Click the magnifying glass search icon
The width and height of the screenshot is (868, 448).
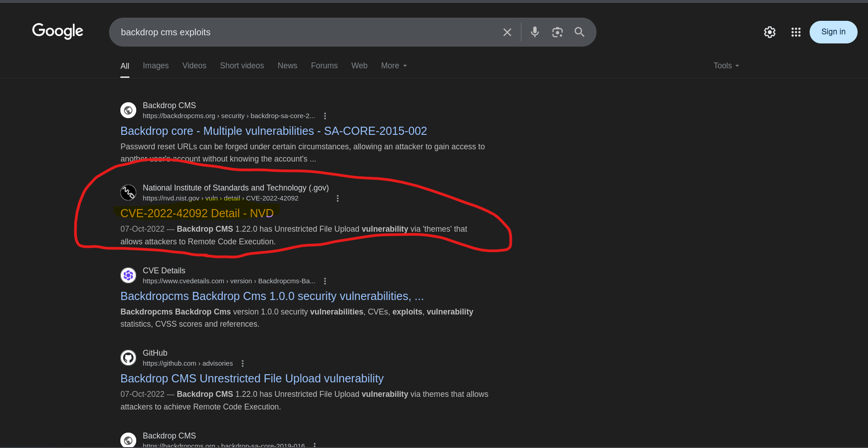(579, 32)
